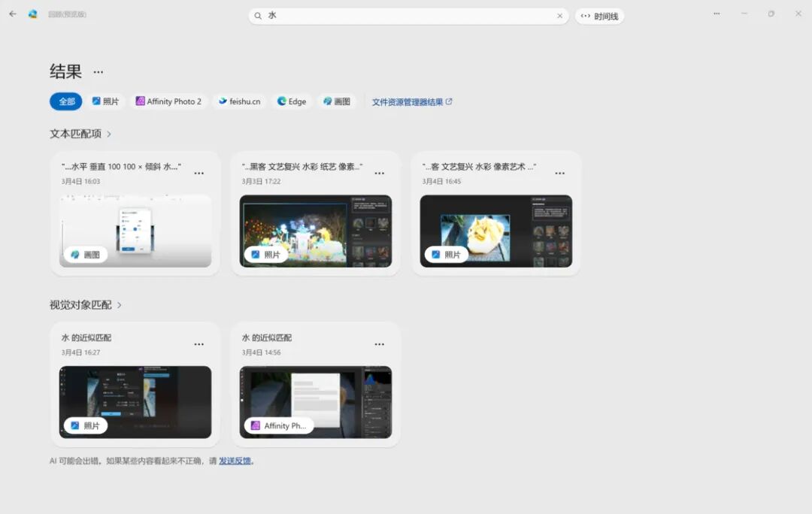Viewport: 812px width, 514px height.
Task: Click the search magnifier icon
Action: [257, 16]
